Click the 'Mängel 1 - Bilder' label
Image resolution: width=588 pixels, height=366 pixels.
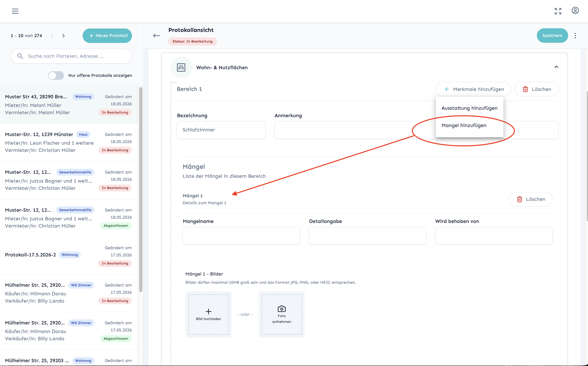204,274
